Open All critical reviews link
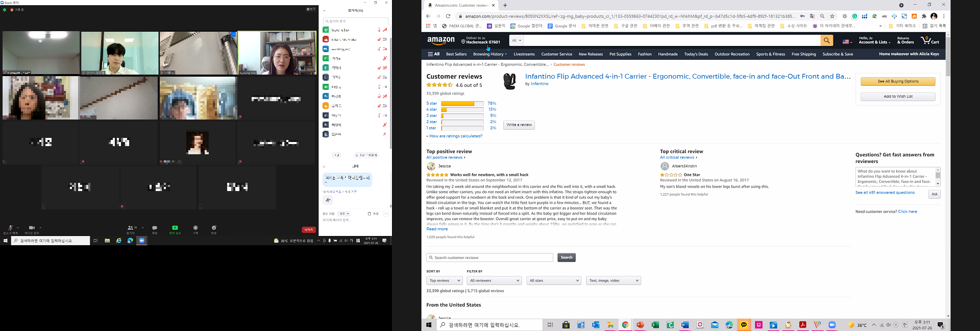The height and width of the screenshot is (331, 980). (x=678, y=157)
